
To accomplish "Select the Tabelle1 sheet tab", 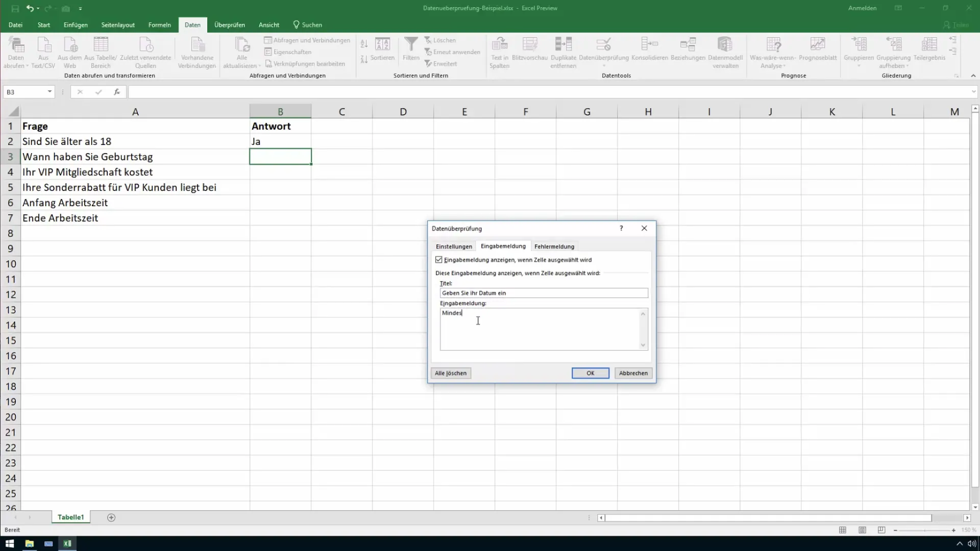I will click(x=70, y=517).
